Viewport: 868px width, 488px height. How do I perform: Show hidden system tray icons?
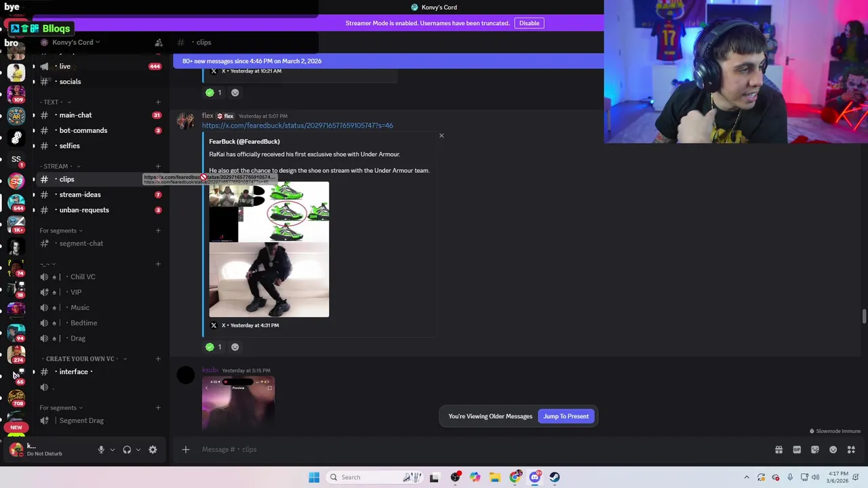pyautogui.click(x=747, y=477)
